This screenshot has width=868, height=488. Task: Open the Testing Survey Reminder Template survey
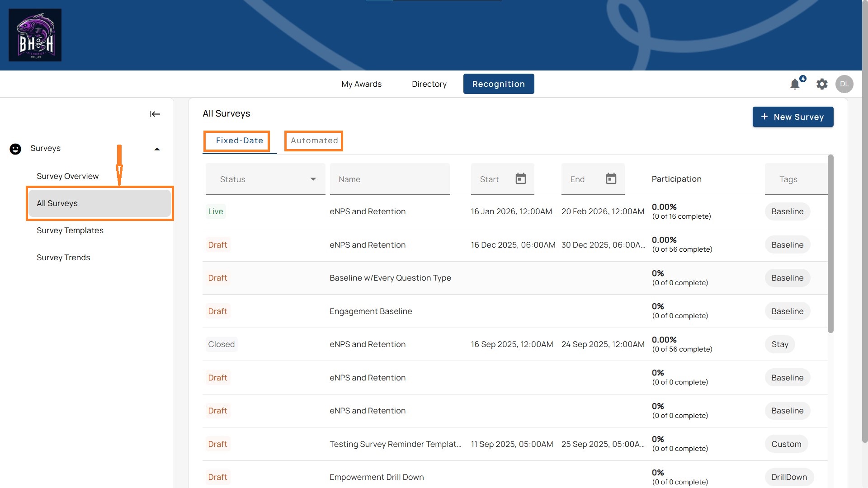(x=396, y=444)
